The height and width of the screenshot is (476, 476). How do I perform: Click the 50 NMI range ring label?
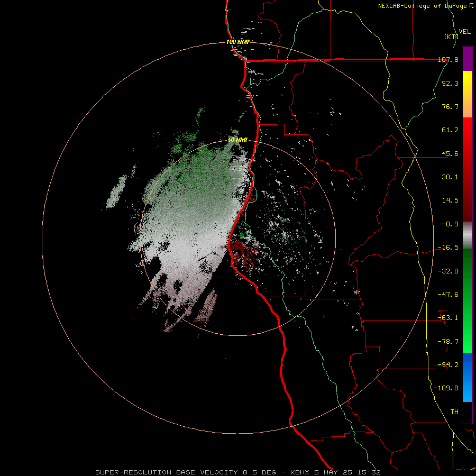[x=237, y=140]
